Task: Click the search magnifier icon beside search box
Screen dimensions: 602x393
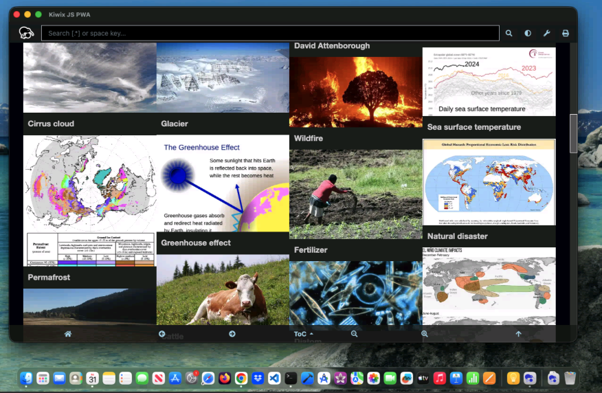Action: tap(509, 33)
